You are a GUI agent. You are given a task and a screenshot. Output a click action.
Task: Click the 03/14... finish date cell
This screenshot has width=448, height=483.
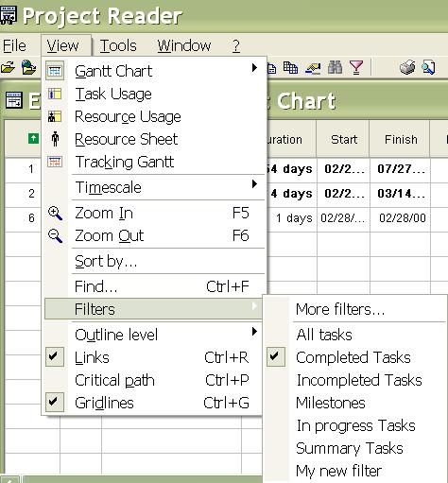point(401,194)
